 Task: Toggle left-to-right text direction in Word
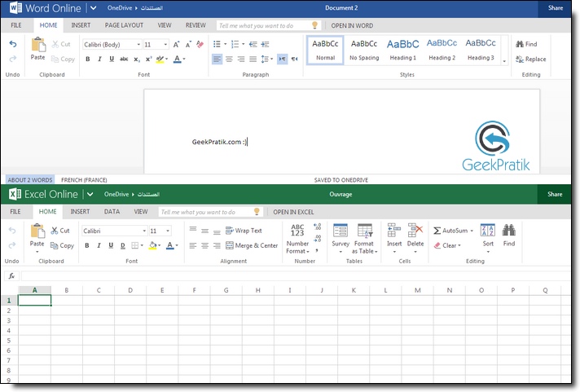(282, 59)
